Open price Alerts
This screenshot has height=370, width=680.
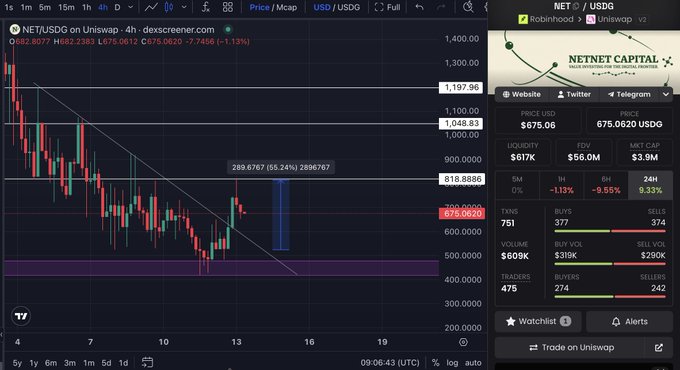[629, 321]
